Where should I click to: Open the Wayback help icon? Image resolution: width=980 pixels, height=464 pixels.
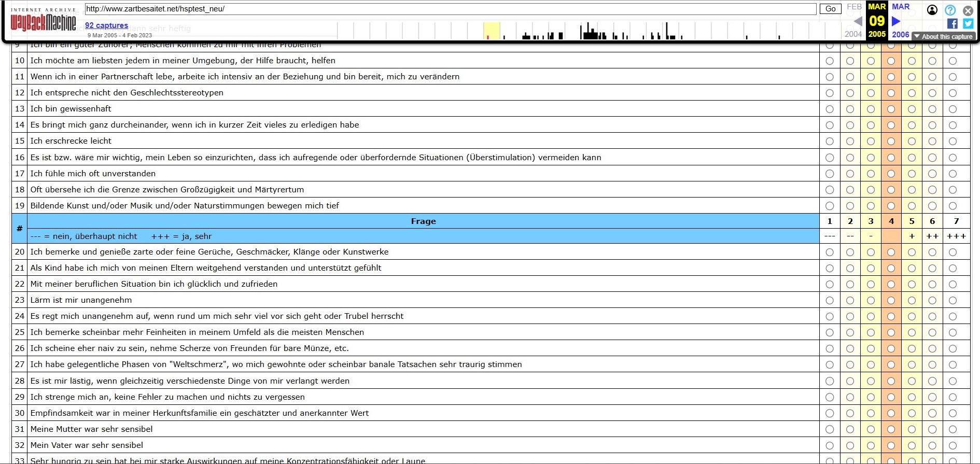coord(950,10)
